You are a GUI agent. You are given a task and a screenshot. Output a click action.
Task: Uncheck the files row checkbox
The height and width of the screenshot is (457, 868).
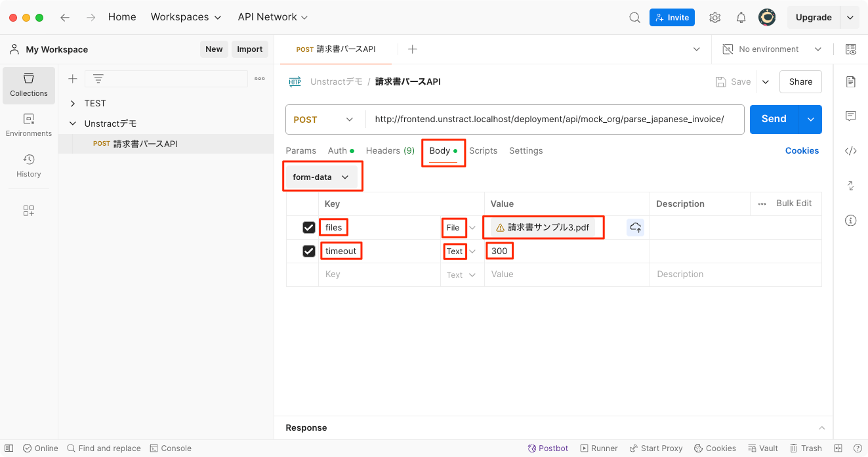[x=309, y=228]
